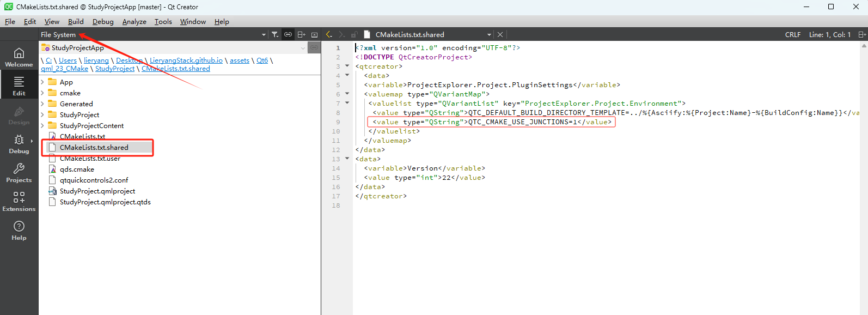Click the LieryangStack.github.io breadcrumb link
The image size is (868, 315).
click(186, 60)
